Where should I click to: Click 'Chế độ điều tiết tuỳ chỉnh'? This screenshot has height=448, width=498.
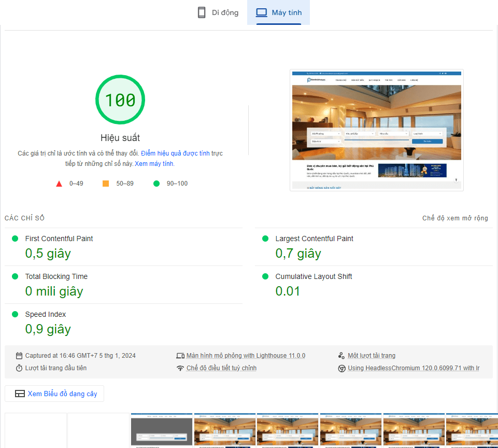pyautogui.click(x=221, y=368)
